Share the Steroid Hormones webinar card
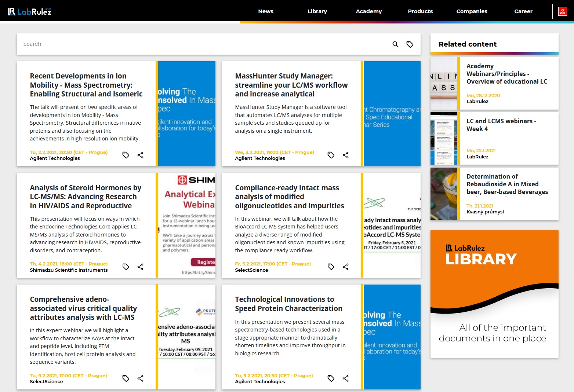The height and width of the screenshot is (392, 574). [140, 267]
